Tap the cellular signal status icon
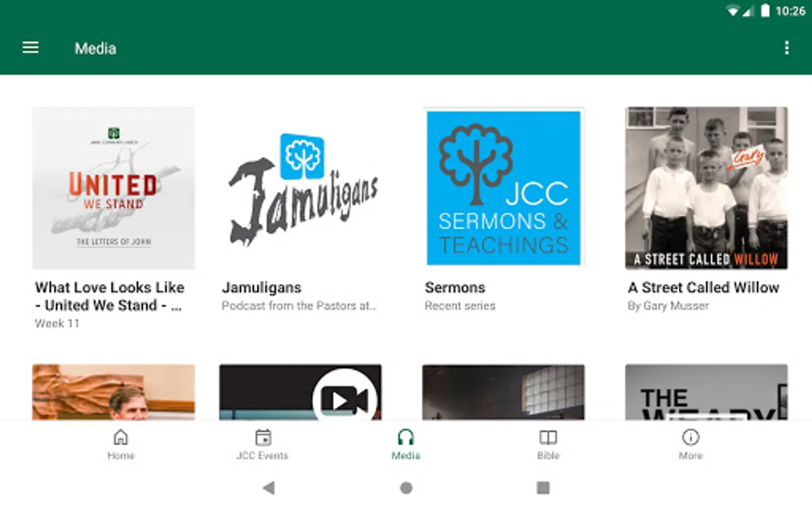The height and width of the screenshot is (508, 812). pyautogui.click(x=748, y=11)
